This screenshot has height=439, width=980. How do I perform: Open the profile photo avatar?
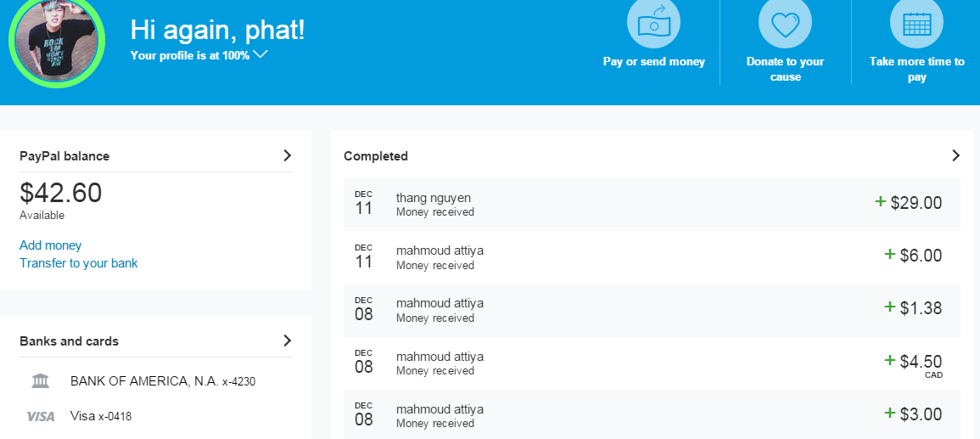tap(57, 39)
